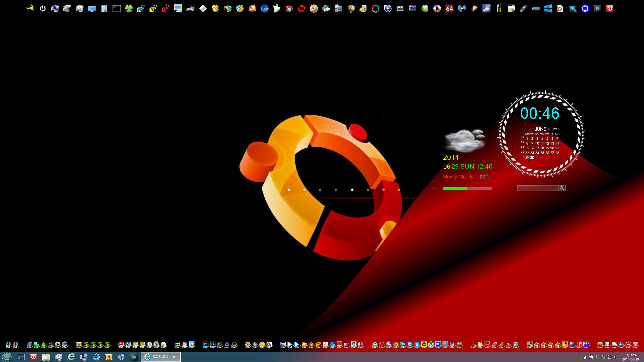This screenshot has height=362, width=644.
Task: Click the Visual Studio icon in bottom dock
Action: [x=283, y=344]
